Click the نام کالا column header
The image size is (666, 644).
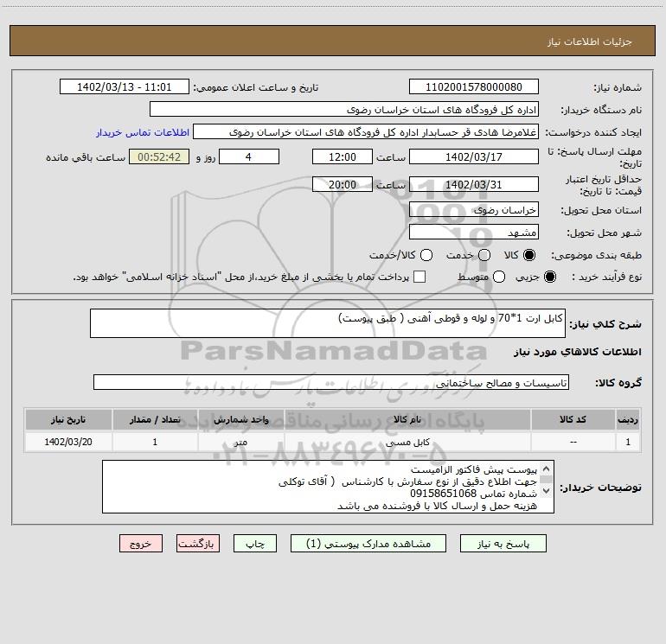tap(407, 419)
